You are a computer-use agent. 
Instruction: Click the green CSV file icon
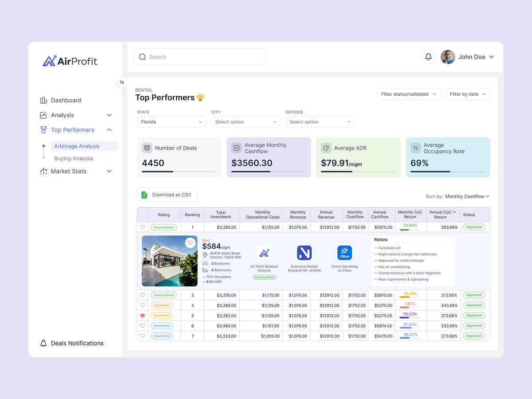(x=145, y=195)
